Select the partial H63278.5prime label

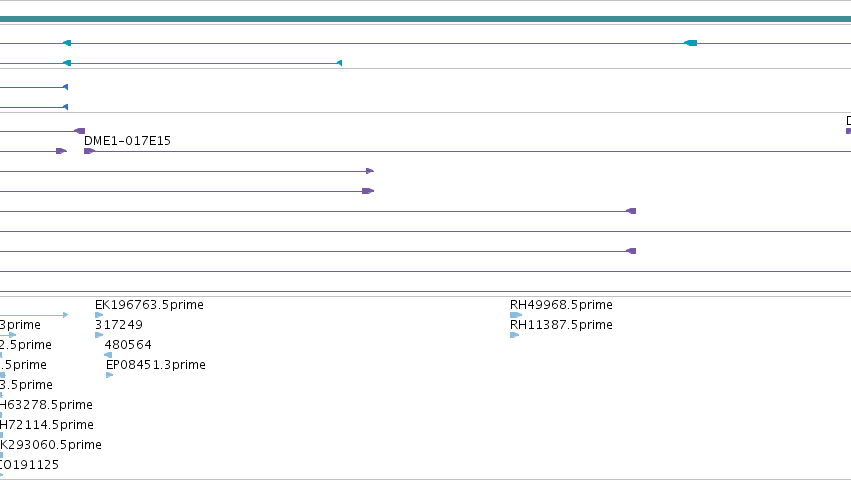[46, 405]
